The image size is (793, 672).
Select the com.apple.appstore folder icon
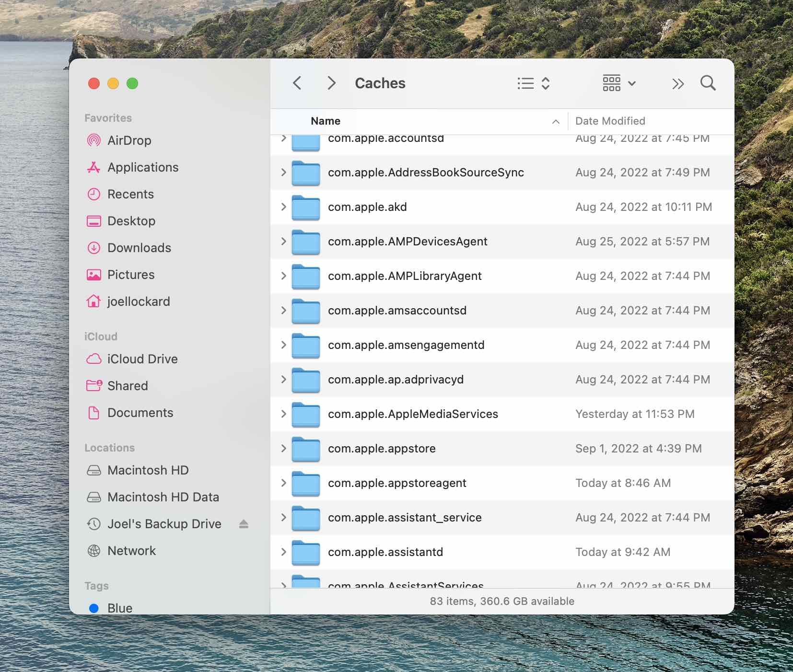click(306, 449)
